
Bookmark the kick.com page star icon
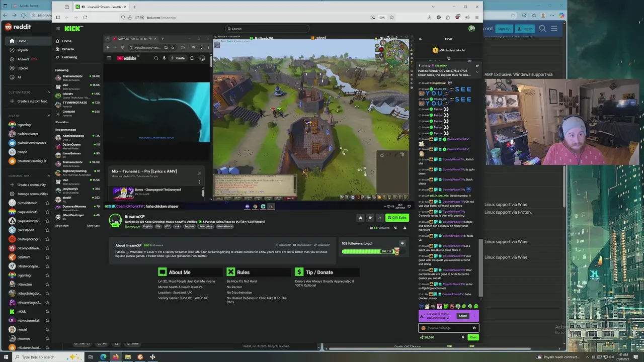pyautogui.click(x=391, y=17)
